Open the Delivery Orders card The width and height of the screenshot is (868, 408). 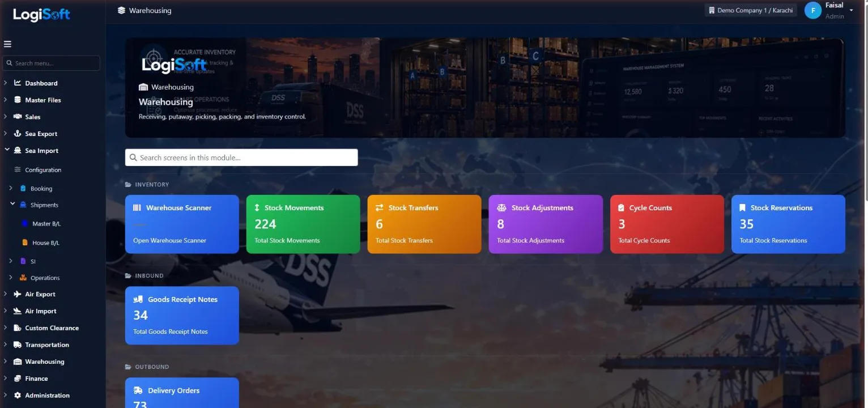pyautogui.click(x=182, y=393)
